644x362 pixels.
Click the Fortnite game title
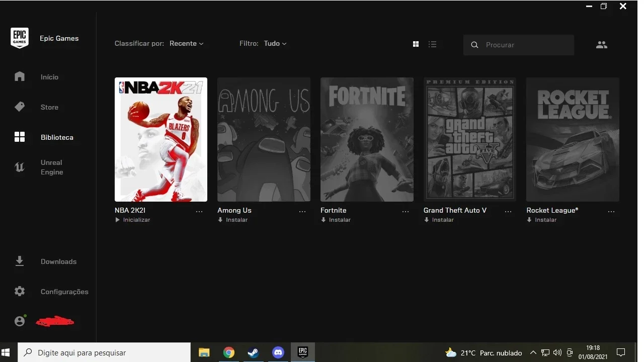(334, 210)
